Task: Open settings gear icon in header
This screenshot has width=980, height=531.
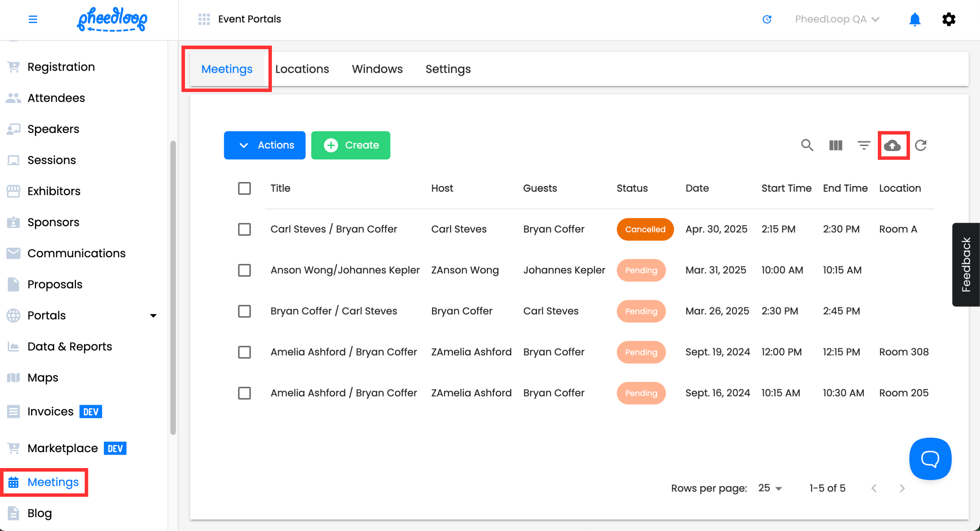Action: click(x=949, y=19)
